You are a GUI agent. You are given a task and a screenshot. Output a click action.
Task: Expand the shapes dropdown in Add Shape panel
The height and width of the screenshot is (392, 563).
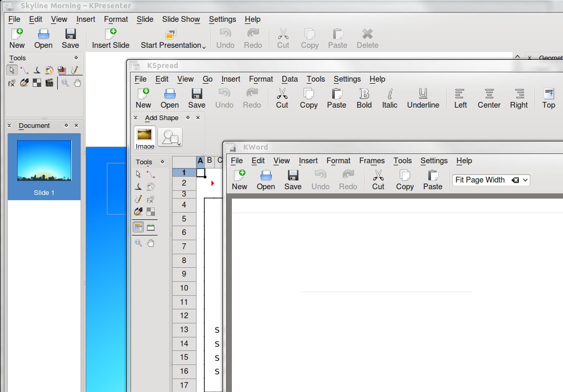[170, 137]
